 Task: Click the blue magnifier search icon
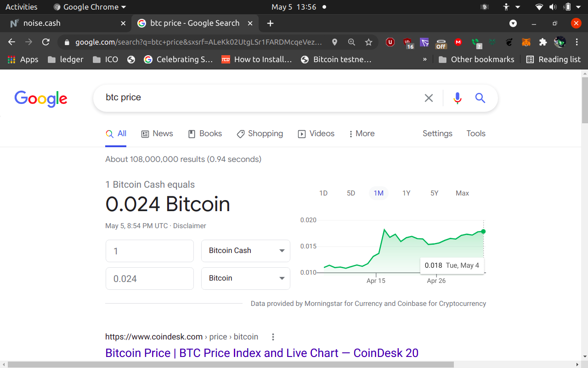[480, 98]
